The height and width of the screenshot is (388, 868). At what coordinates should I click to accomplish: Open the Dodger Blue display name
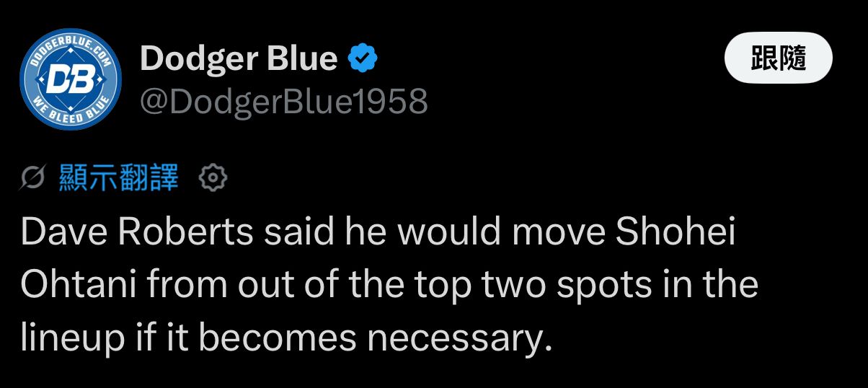(x=239, y=58)
